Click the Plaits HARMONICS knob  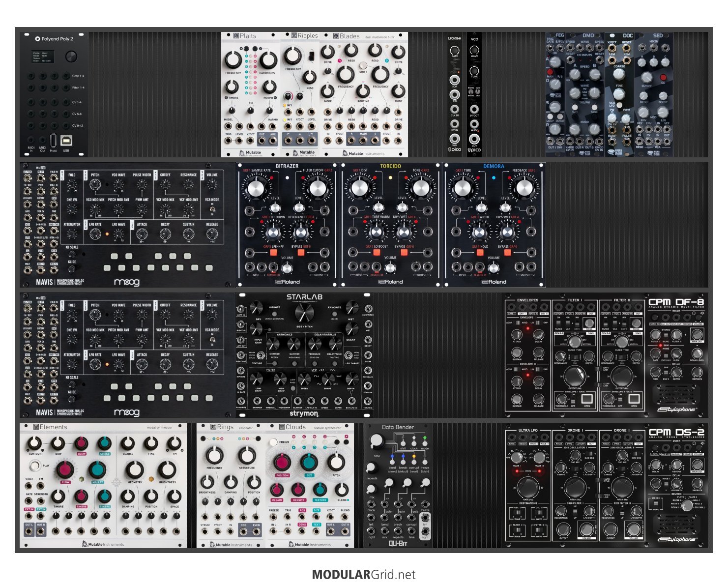[267, 60]
